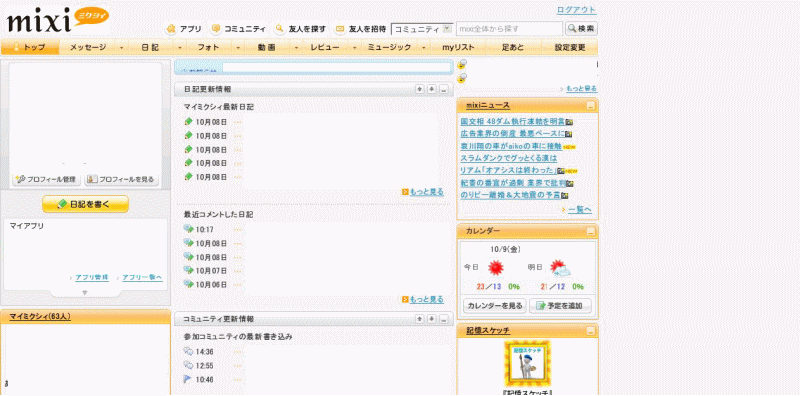The width and height of the screenshot is (800, 396).
Task: Collapse the 記憶スケッチ panel
Action: click(x=590, y=331)
